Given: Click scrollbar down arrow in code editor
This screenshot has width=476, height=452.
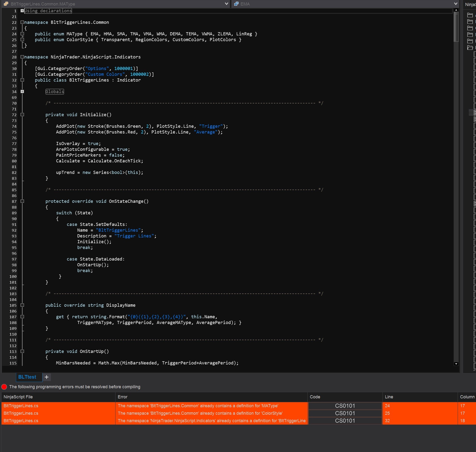Looking at the screenshot, I should (456, 364).
